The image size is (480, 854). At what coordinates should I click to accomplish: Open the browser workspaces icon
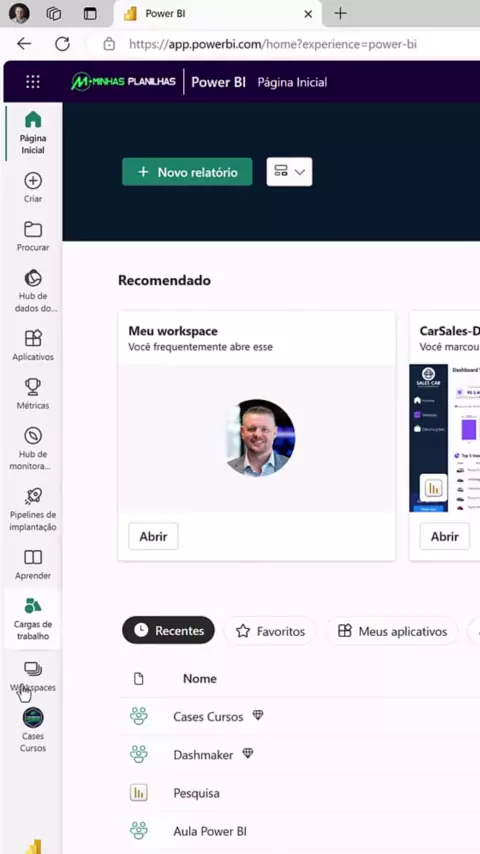point(53,14)
